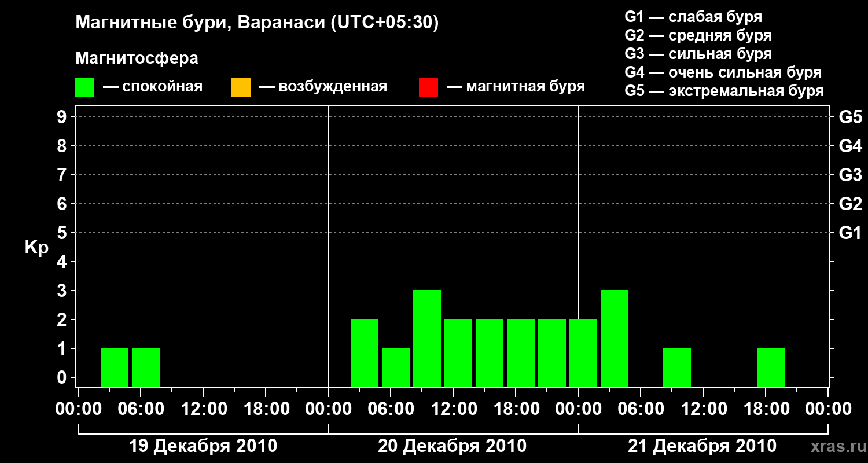The image size is (868, 463).
Task: Click the first Kp 1 bar on 19 December
Action: point(115,367)
